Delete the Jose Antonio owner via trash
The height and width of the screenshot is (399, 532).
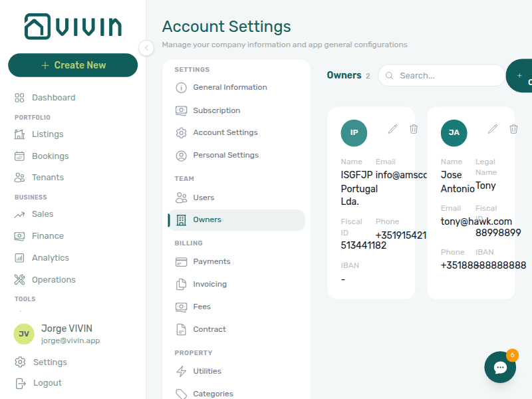pyautogui.click(x=513, y=129)
